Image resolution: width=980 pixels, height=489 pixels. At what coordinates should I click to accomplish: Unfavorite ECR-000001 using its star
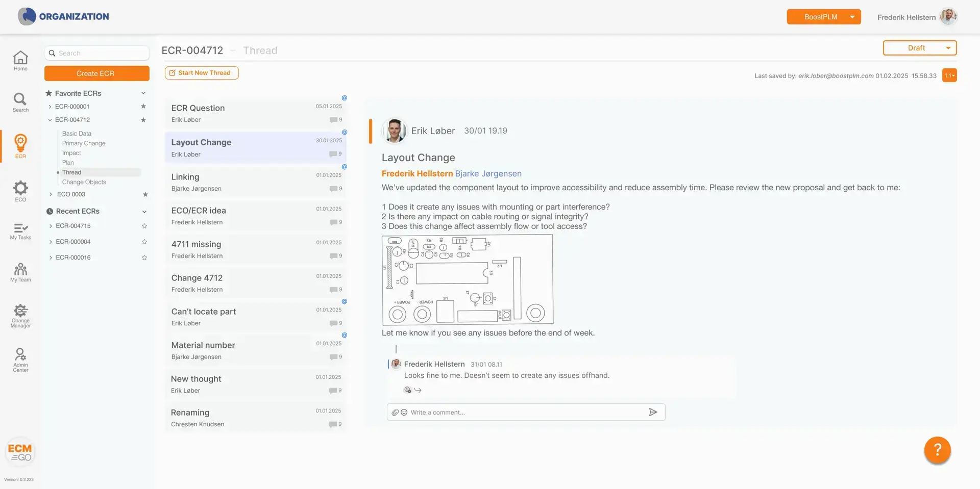(143, 107)
